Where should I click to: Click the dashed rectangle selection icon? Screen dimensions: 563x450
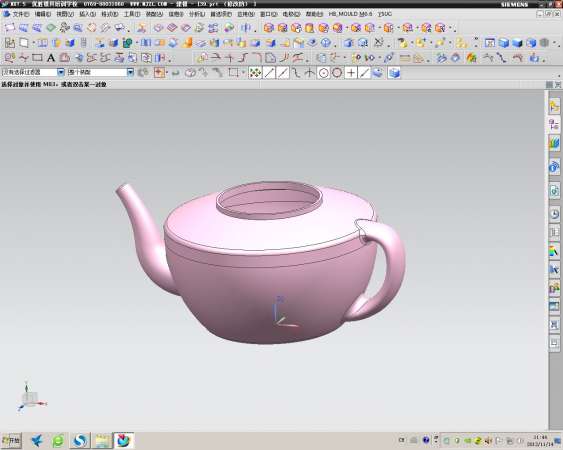(233, 73)
